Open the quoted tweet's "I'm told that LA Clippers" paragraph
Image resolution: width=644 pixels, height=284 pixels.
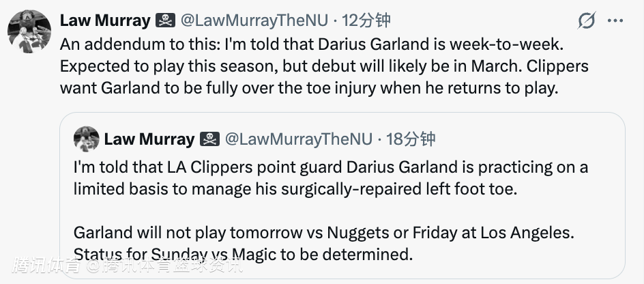coord(330,168)
